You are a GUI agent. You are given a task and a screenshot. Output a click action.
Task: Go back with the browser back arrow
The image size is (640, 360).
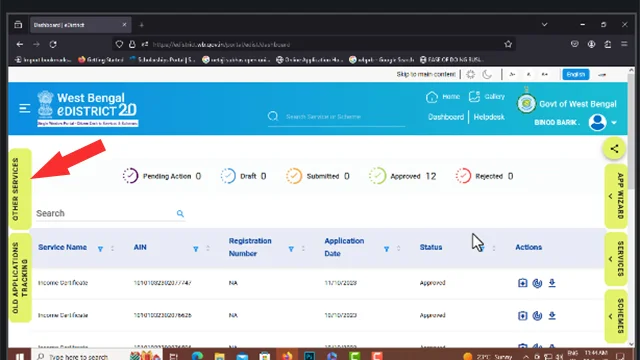[x=20, y=44]
